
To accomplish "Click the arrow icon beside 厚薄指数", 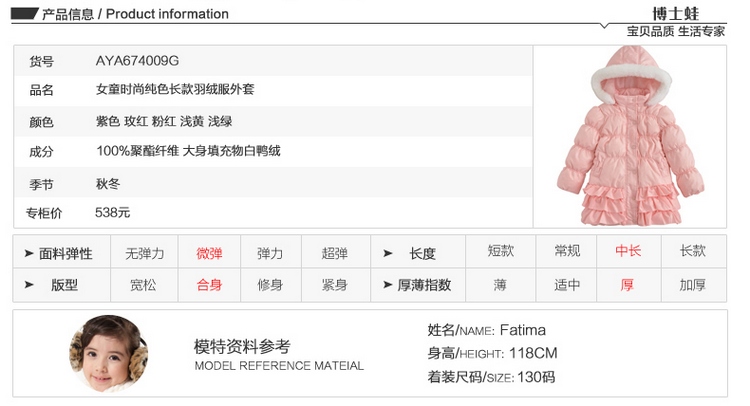I will click(x=388, y=285).
